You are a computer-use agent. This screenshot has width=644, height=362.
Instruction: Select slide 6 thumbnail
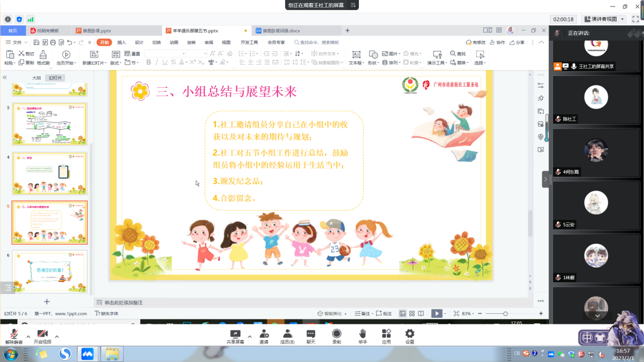50,271
